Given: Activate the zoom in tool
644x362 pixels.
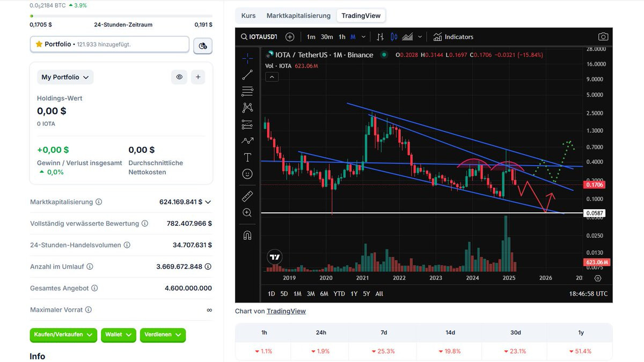Looking at the screenshot, I should [247, 212].
